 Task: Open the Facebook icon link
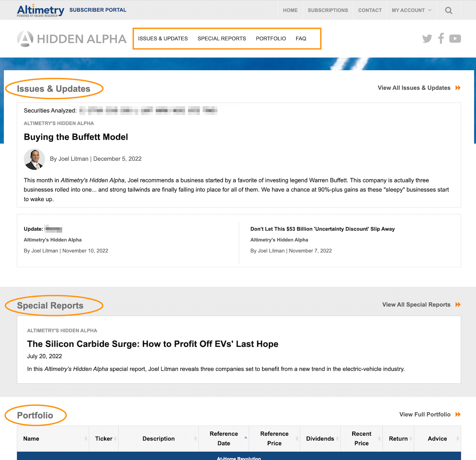pyautogui.click(x=441, y=38)
